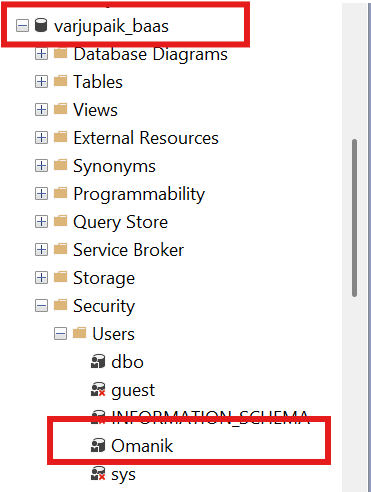This screenshot has height=492, width=371.
Task: Click the dbo user icon
Action: pos(98,362)
